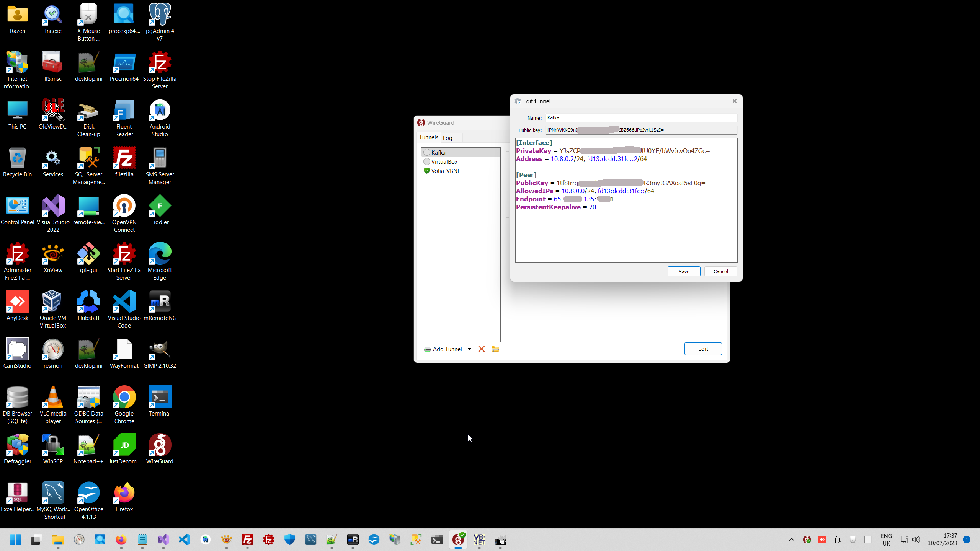Screen dimensions: 980x551
Task: Click the tunnel Name input field
Action: [641, 118]
